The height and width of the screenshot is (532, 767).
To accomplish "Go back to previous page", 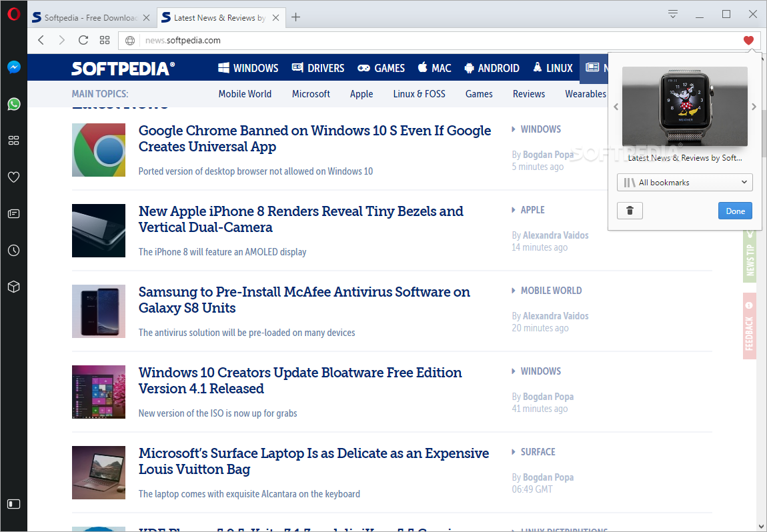I will (41, 40).
